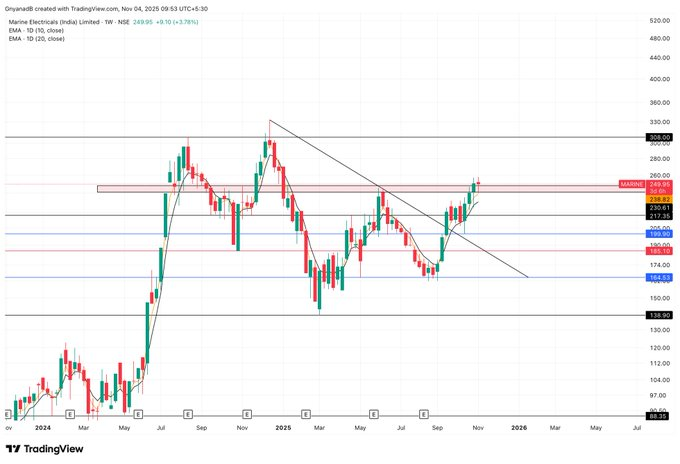
Task: Click the 217.35 horizontal line price label
Action: click(x=659, y=216)
